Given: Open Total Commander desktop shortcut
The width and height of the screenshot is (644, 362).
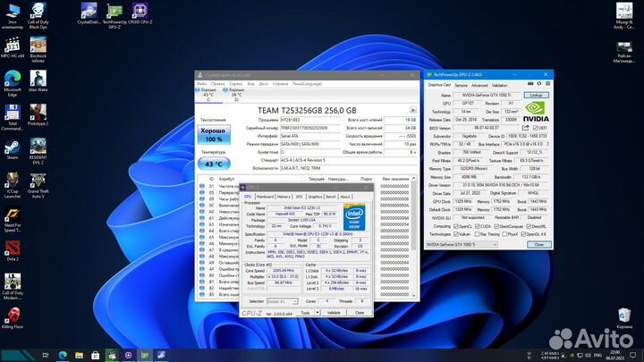Looking at the screenshot, I should (x=13, y=117).
